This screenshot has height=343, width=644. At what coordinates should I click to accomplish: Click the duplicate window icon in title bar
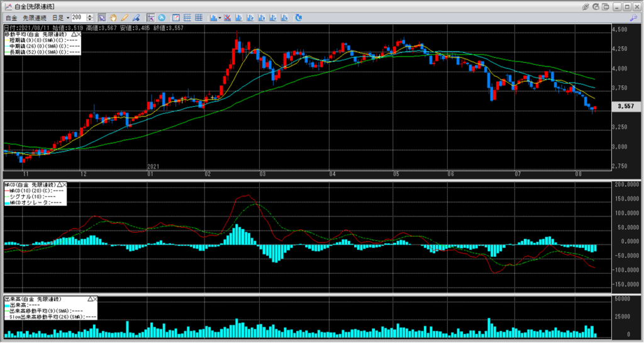[x=606, y=7]
